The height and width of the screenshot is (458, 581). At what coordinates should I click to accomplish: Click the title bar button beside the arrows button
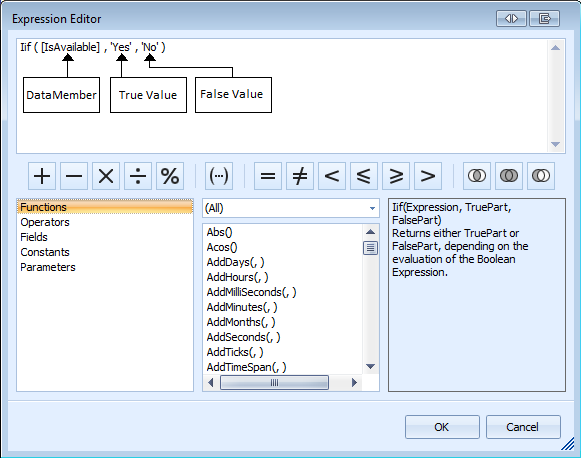tap(544, 19)
